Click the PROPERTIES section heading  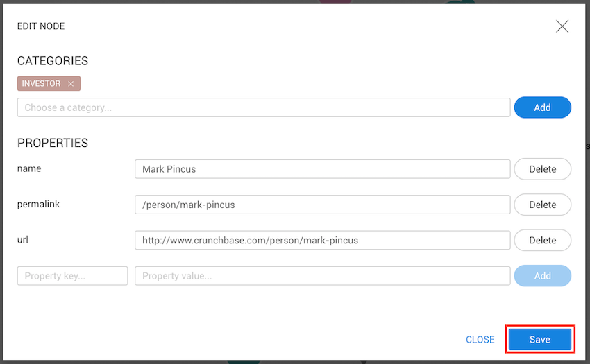pos(53,143)
